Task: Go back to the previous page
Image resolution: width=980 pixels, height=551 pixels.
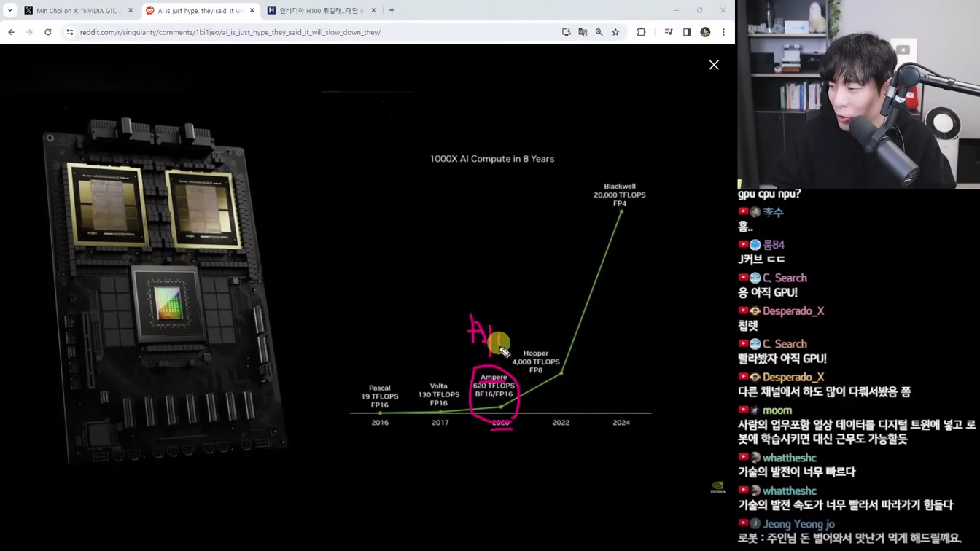Action: click(x=11, y=32)
